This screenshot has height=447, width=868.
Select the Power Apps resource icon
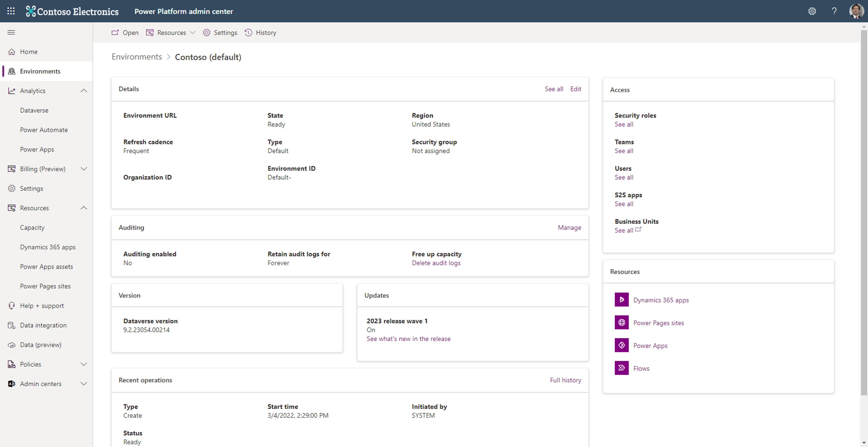(x=621, y=345)
